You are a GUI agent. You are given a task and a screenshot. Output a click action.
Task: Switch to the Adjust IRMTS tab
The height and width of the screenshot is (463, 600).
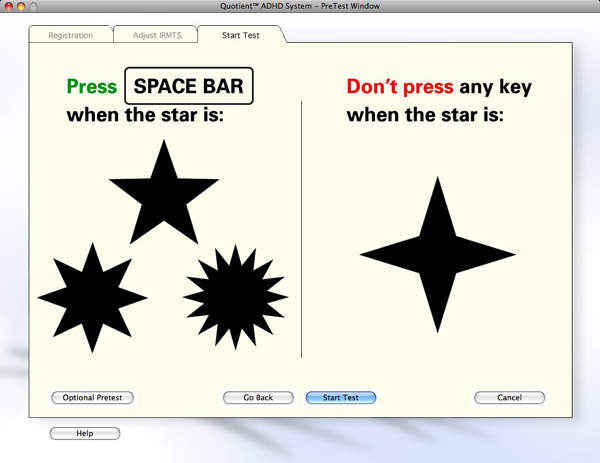tap(158, 35)
